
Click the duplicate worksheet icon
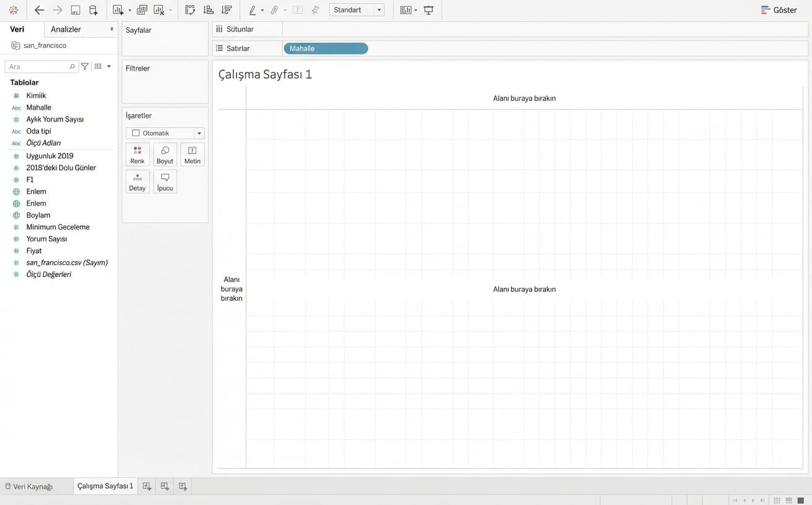pyautogui.click(x=142, y=10)
